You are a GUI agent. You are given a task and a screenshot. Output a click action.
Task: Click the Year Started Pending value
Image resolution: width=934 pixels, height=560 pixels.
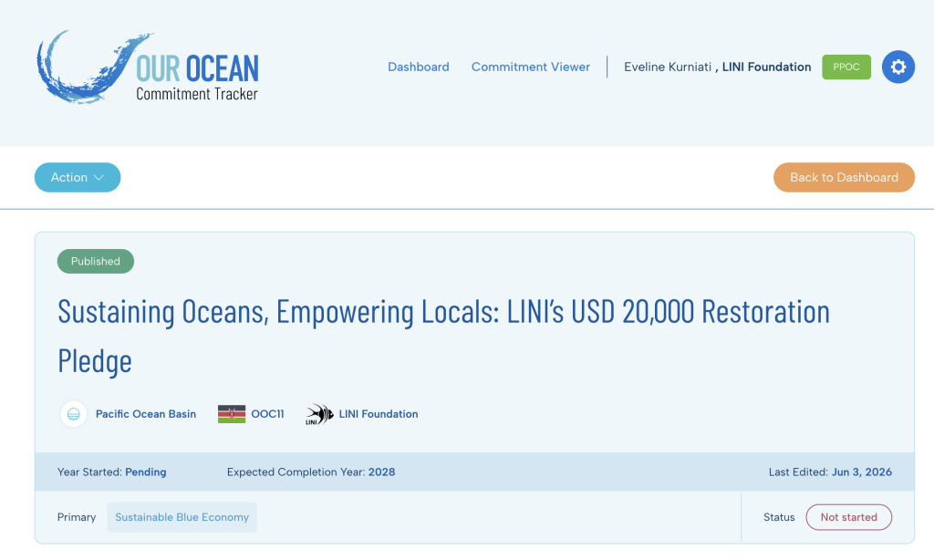pos(145,472)
